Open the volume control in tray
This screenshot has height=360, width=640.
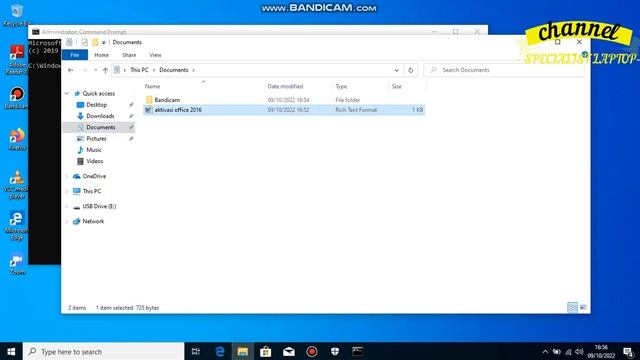(x=579, y=351)
